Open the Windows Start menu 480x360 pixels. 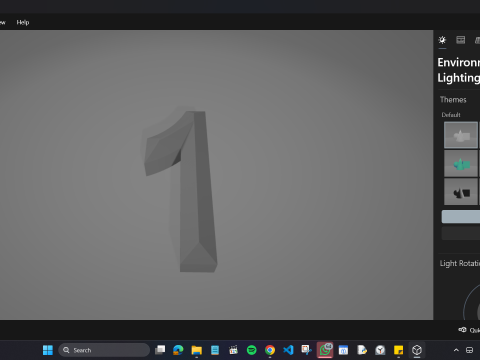click(x=48, y=350)
